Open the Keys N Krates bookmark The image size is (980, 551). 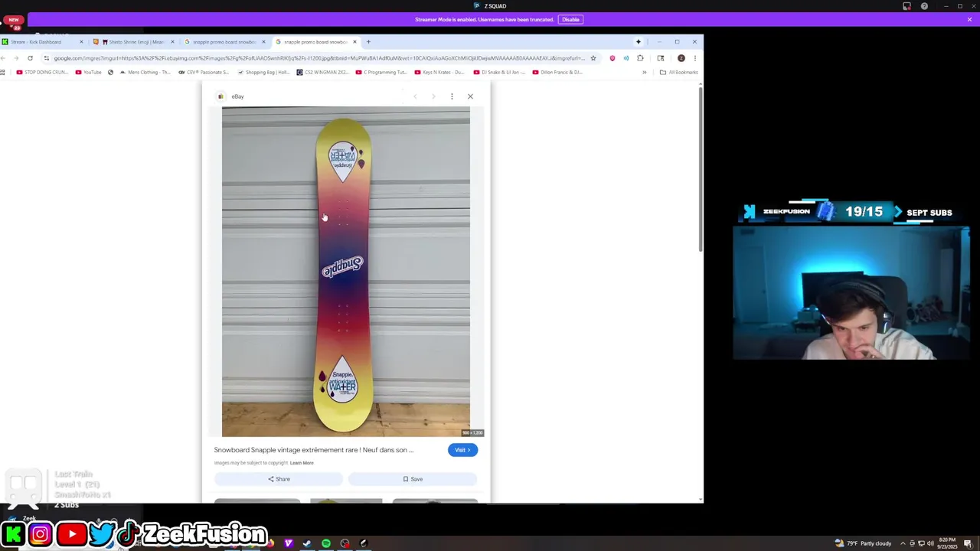[439, 73]
